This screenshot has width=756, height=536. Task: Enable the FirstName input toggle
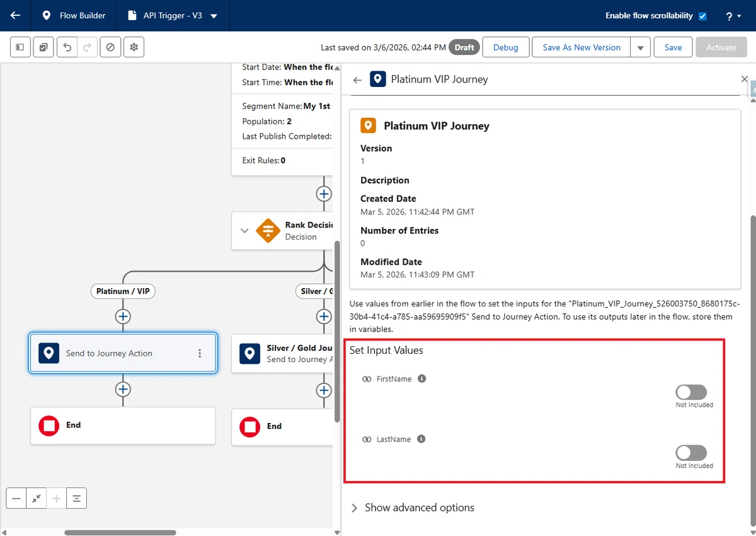691,392
